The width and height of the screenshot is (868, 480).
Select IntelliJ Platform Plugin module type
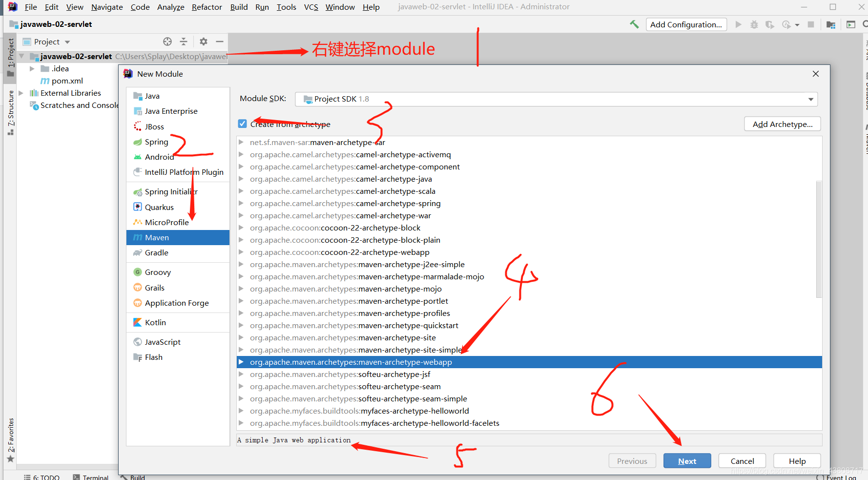click(178, 172)
